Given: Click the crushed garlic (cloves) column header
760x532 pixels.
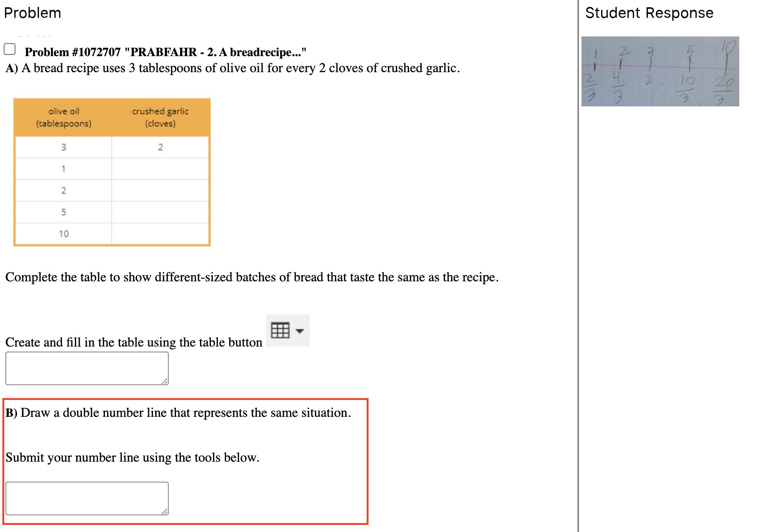Looking at the screenshot, I should point(160,117).
